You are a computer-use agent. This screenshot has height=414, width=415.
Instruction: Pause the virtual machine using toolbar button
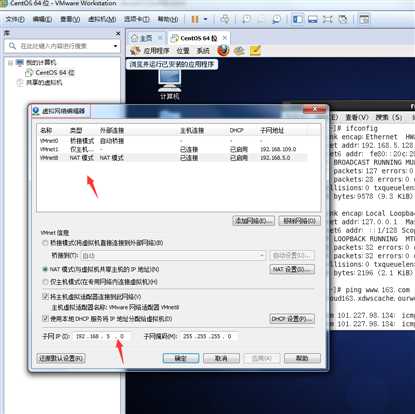point(195,19)
